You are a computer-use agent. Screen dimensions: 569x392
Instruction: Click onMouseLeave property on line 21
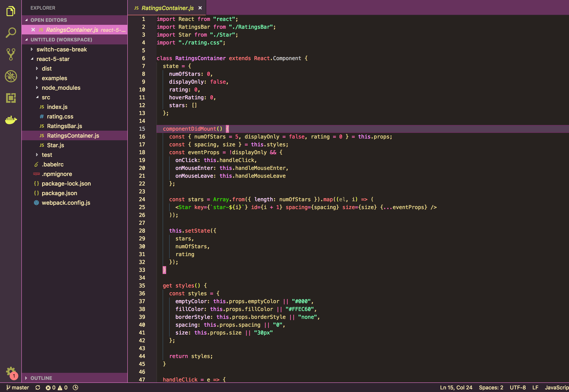pyautogui.click(x=194, y=176)
